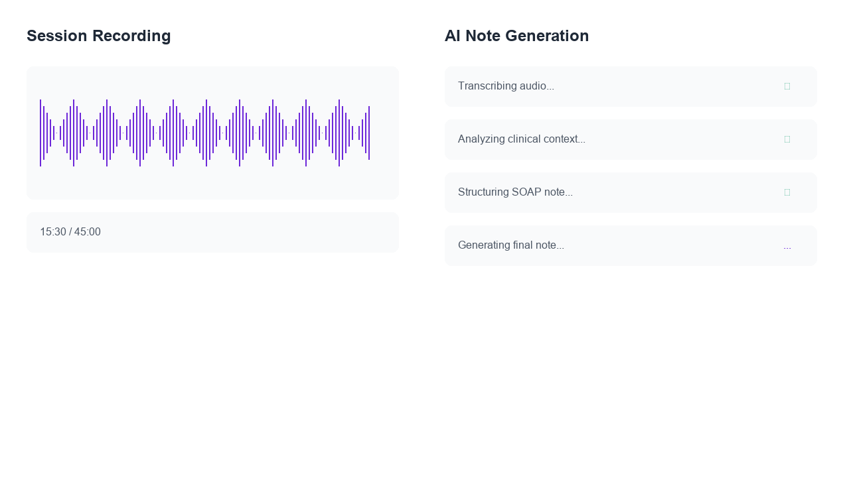Click the middle of the purple waveform
This screenshot has height=504, width=843.
204,133
